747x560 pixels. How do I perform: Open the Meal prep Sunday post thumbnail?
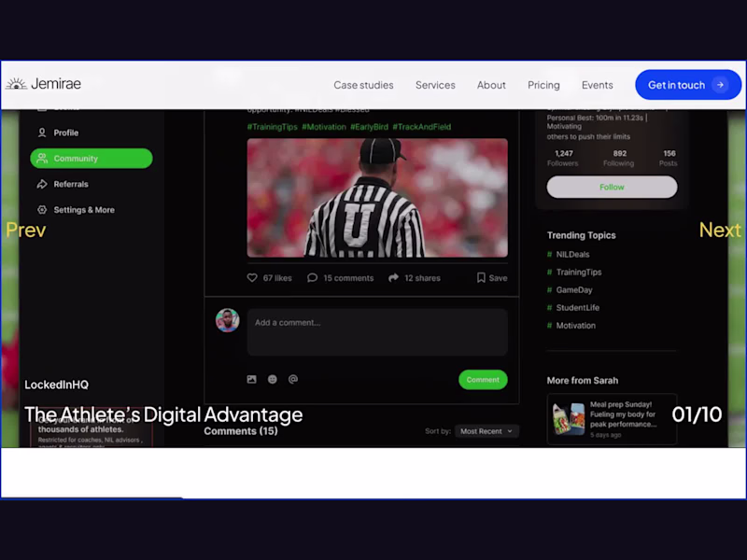coord(569,419)
